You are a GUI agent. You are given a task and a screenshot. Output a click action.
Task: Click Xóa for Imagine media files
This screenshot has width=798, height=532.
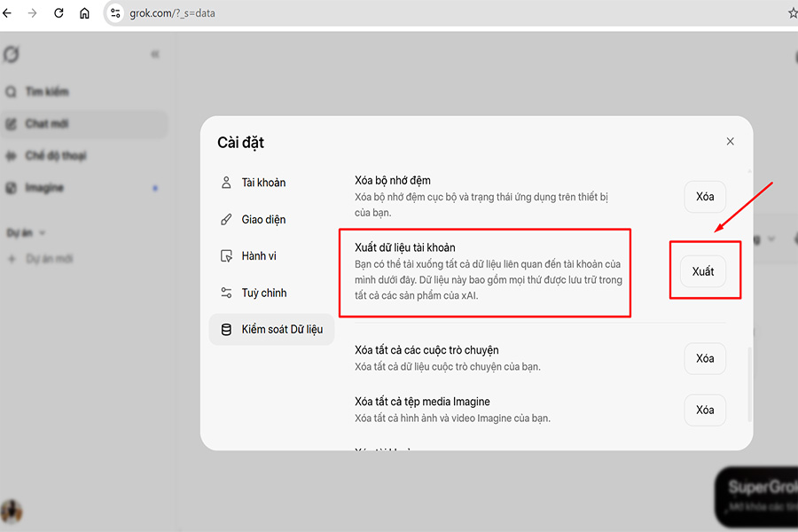point(705,410)
